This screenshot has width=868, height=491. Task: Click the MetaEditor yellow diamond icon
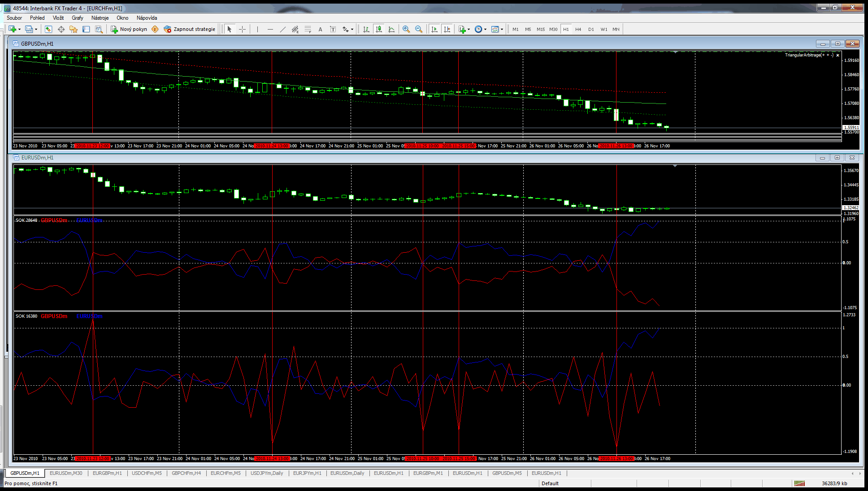tap(155, 29)
